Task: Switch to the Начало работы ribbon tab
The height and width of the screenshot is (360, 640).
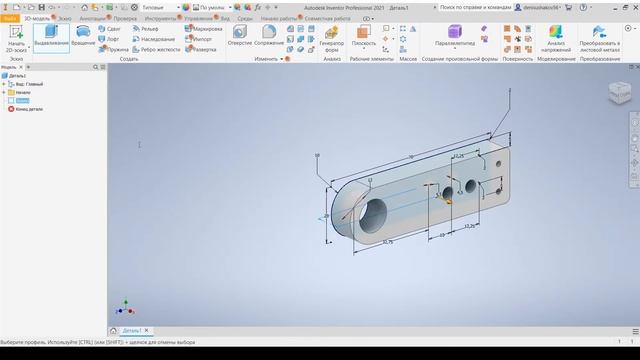Action: pos(279,18)
